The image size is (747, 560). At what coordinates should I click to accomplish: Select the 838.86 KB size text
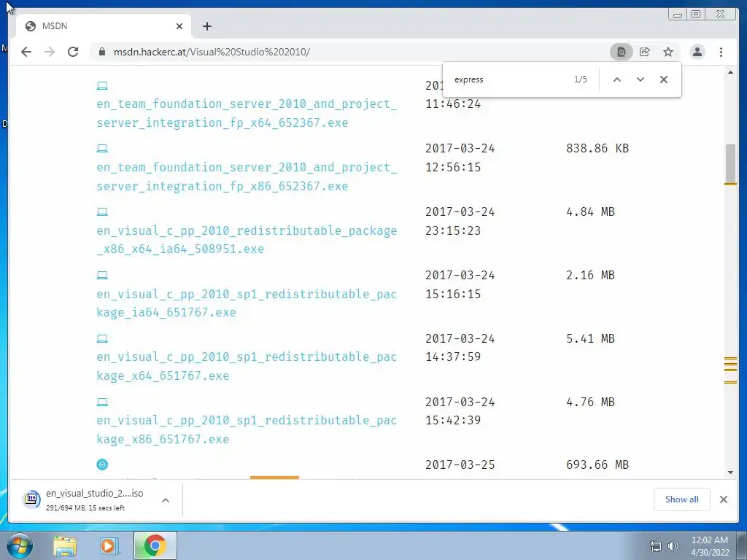tap(597, 148)
